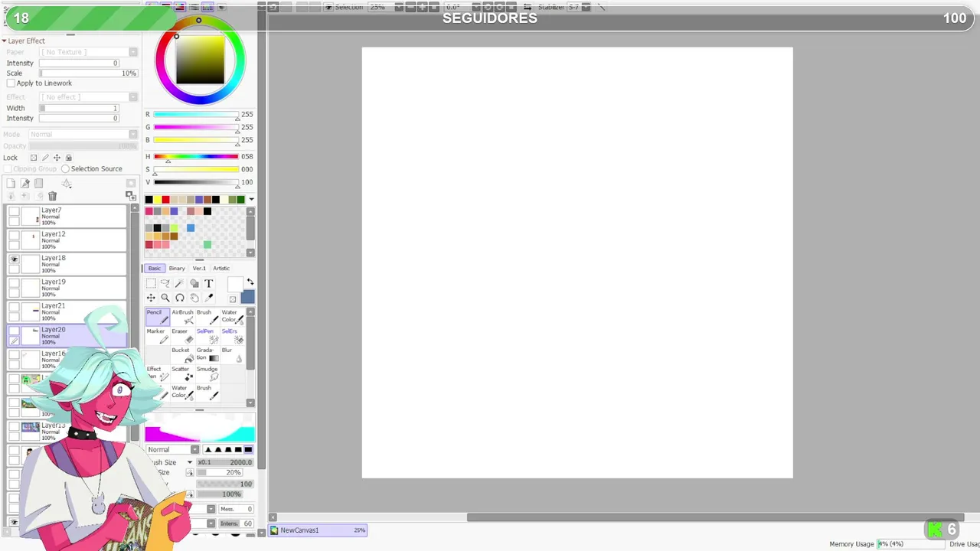The width and height of the screenshot is (980, 551).
Task: Show Layer20 via its visibility box
Action: pos(14,331)
